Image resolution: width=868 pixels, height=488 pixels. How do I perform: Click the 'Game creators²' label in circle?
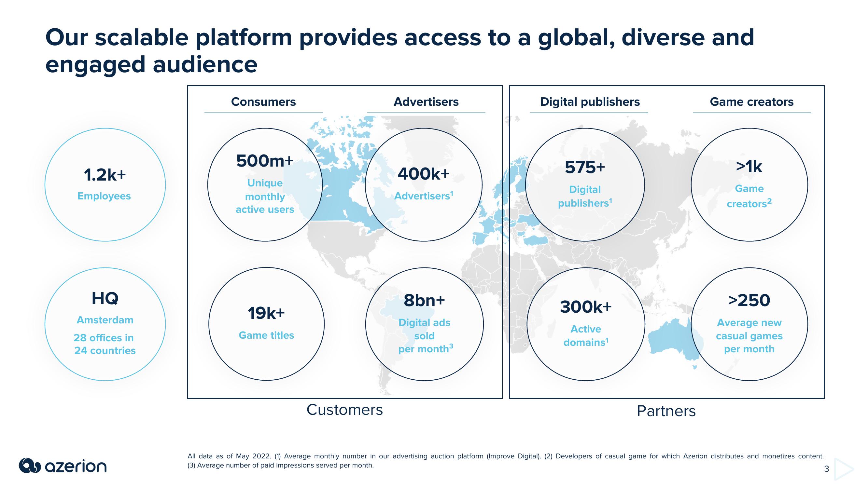click(749, 197)
